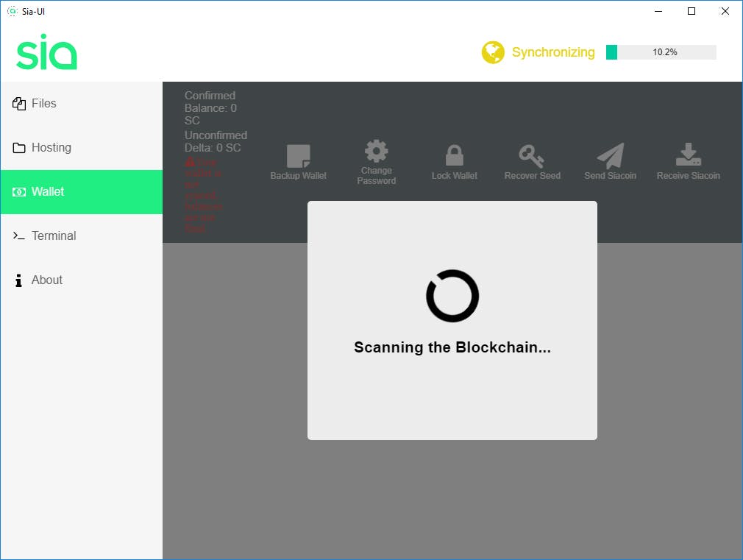Screen dimensions: 743x560
Task: Click the Confirmed Balance text
Action: coord(210,108)
